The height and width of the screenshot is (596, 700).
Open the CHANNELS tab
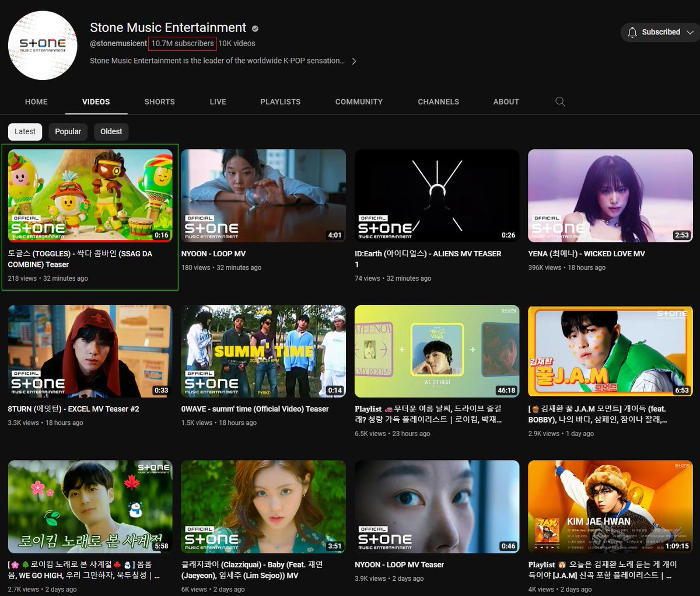pos(438,102)
